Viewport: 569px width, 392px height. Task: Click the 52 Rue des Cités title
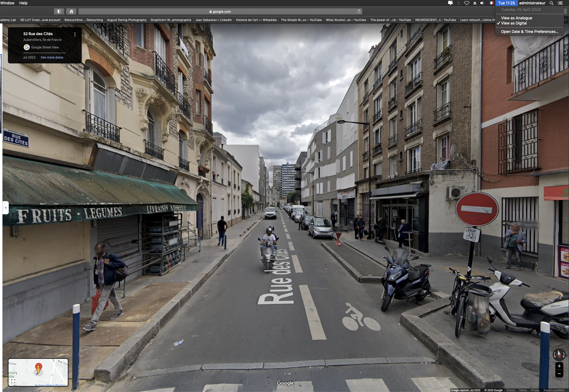[x=38, y=34]
